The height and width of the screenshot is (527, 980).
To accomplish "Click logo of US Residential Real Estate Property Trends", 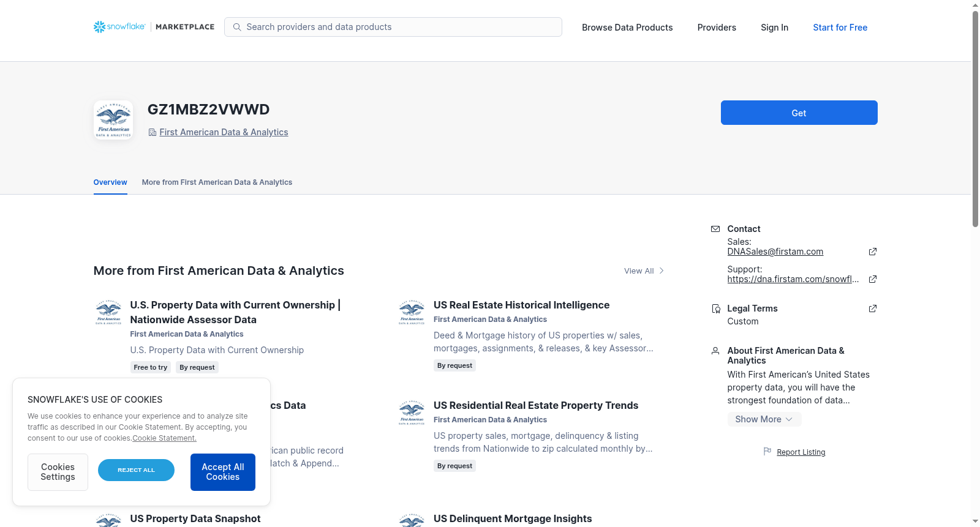I will pyautogui.click(x=412, y=413).
